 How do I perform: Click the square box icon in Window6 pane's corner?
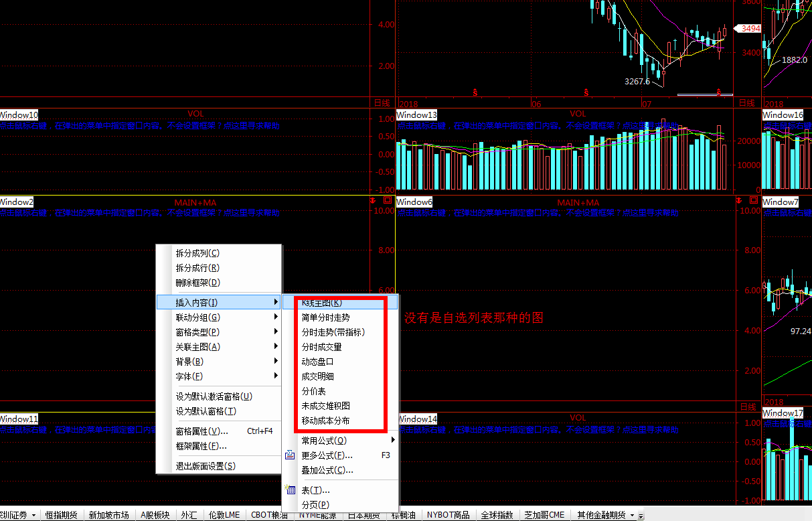[752, 200]
